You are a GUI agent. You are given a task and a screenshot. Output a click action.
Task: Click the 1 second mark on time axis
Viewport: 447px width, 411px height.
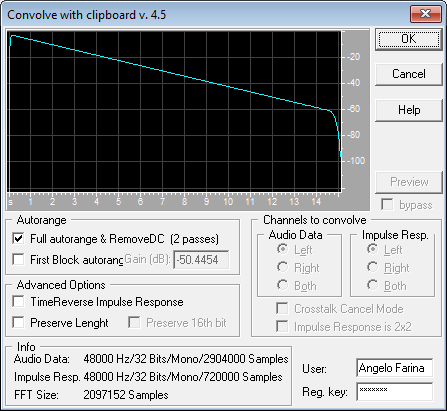(30, 201)
